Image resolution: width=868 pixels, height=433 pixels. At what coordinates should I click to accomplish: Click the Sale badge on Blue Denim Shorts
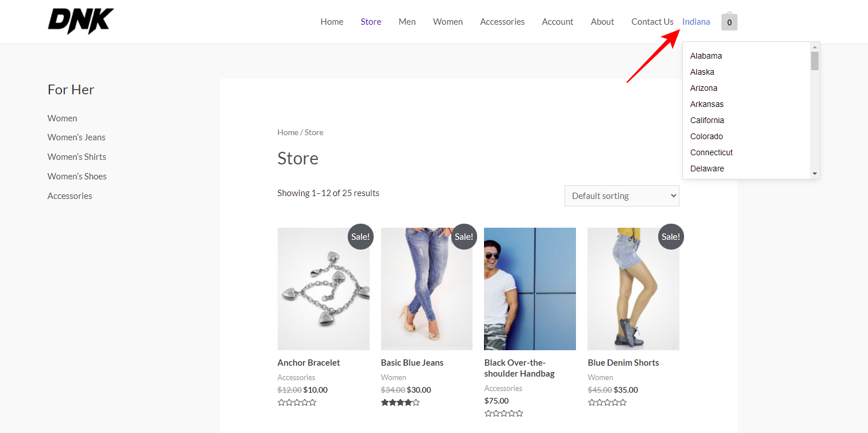click(x=670, y=236)
